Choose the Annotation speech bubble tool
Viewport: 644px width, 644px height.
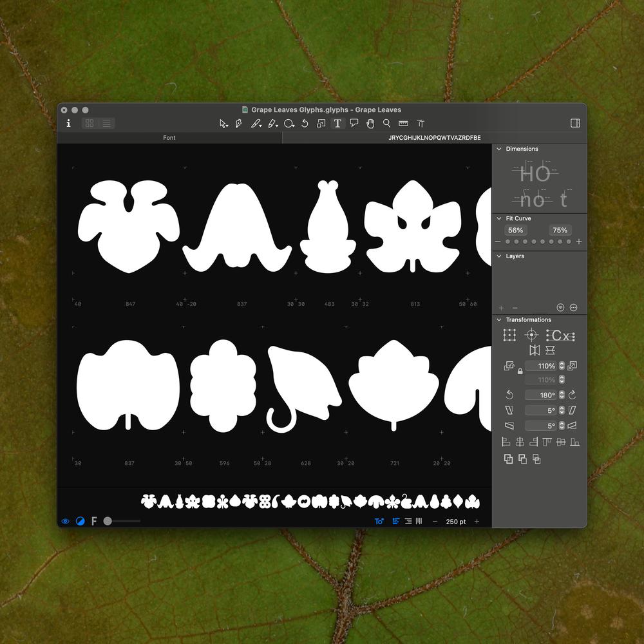tap(354, 123)
